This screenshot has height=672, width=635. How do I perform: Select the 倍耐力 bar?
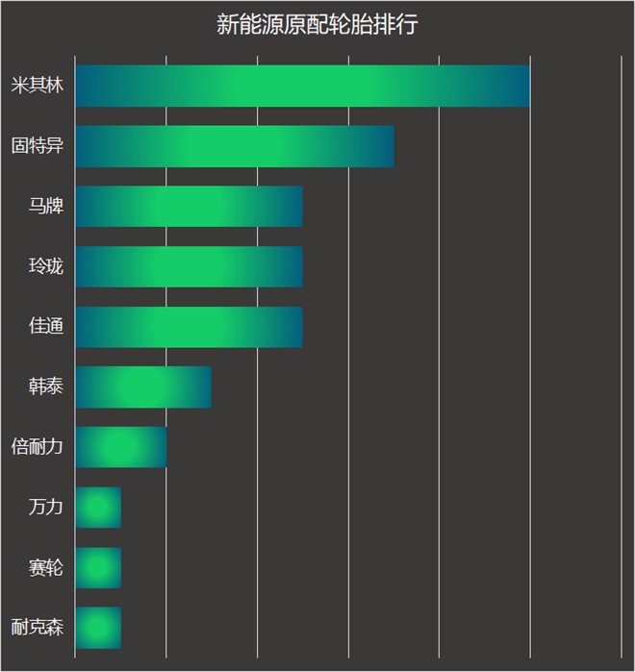pos(120,447)
